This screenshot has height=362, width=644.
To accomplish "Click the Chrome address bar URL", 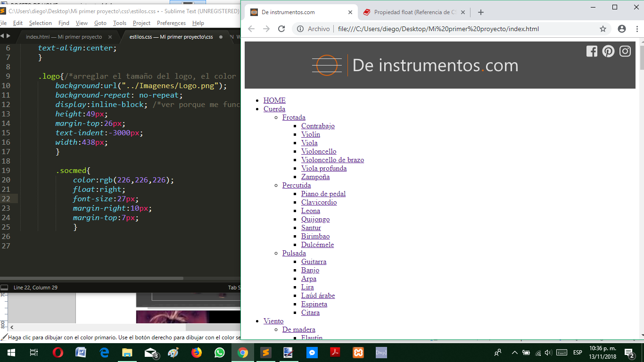I will pyautogui.click(x=438, y=29).
